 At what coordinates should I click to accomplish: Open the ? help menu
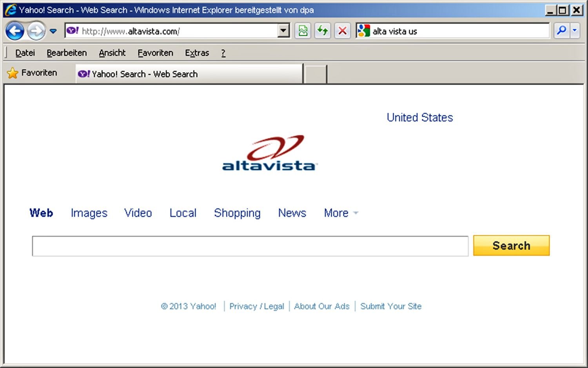(223, 53)
